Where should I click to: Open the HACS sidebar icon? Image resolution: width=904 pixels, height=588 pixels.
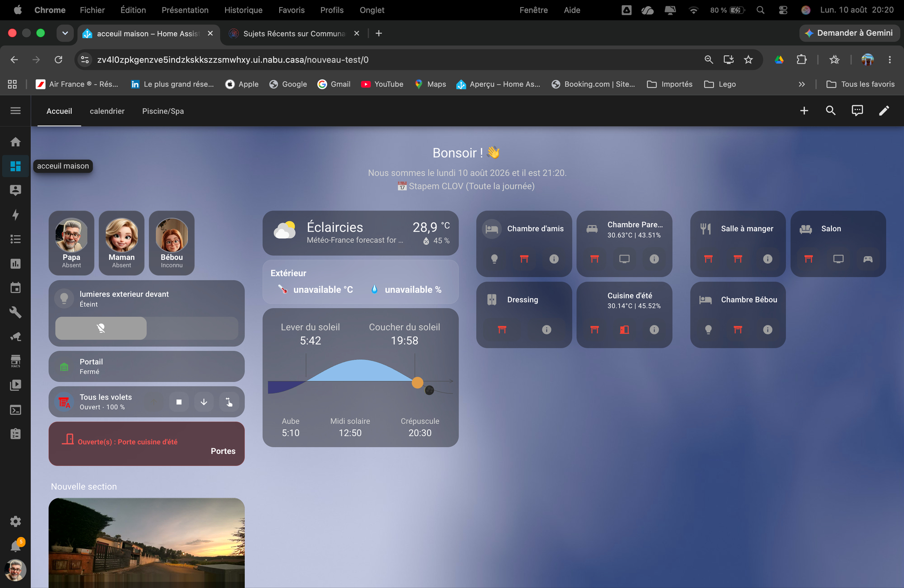16,361
